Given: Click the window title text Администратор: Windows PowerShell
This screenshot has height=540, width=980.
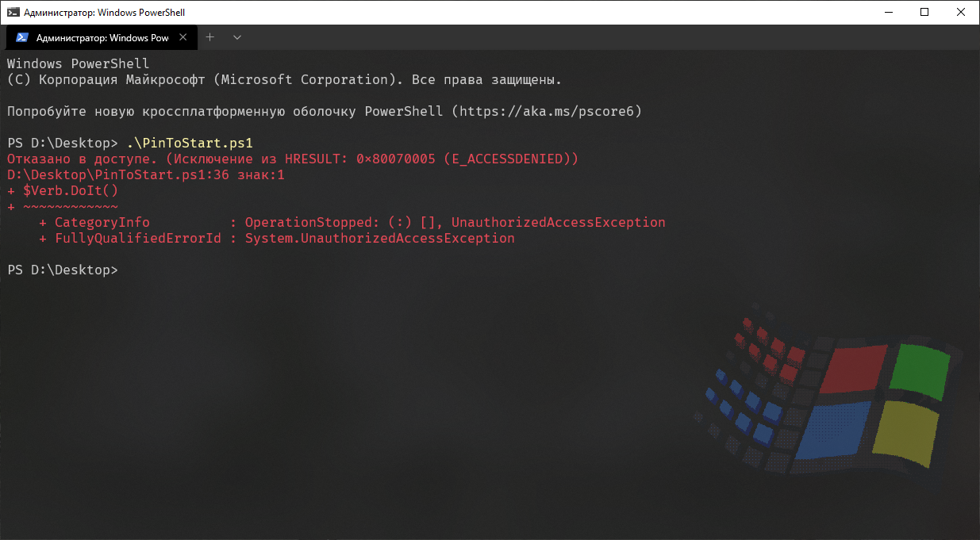Looking at the screenshot, I should (105, 12).
